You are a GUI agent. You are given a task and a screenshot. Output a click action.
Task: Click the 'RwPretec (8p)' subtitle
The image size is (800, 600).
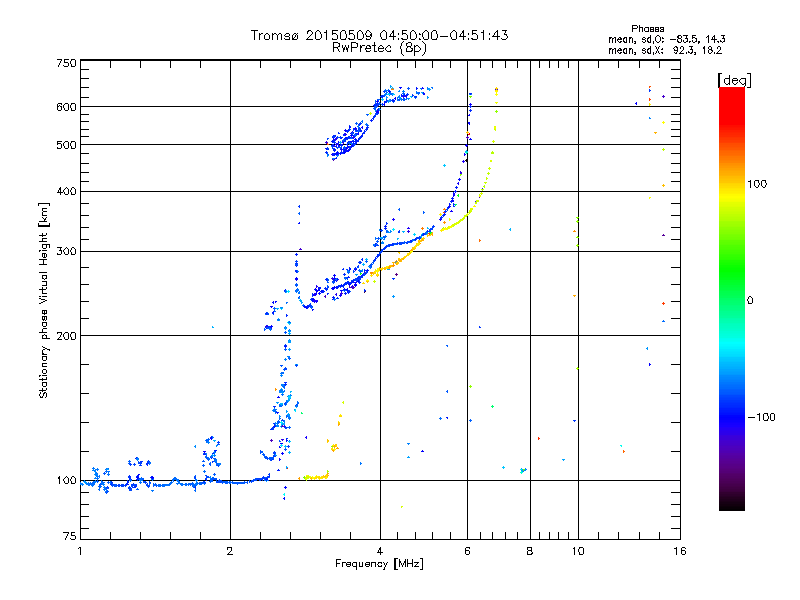click(379, 48)
